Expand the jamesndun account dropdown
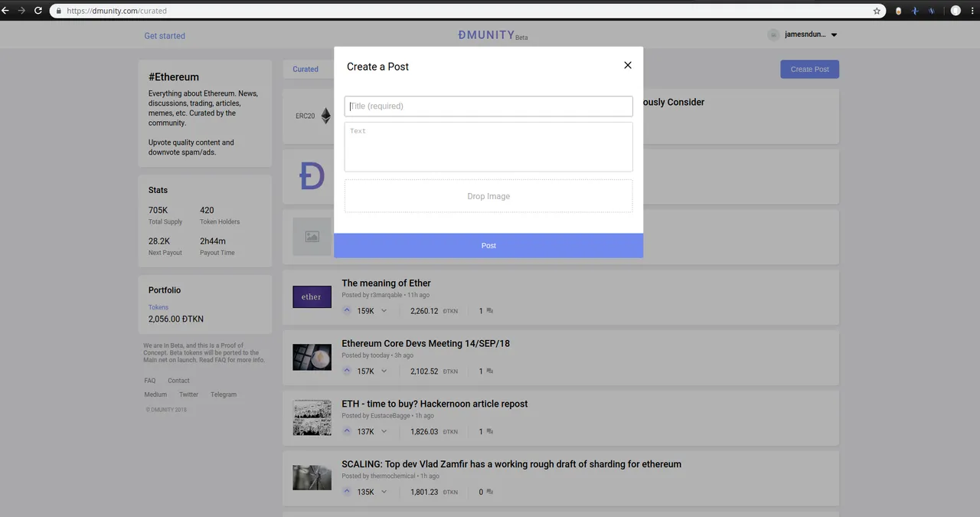980x517 pixels. tap(834, 35)
